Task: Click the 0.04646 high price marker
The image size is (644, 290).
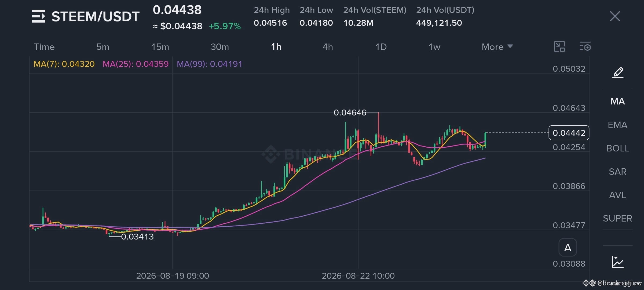Action: pos(350,113)
